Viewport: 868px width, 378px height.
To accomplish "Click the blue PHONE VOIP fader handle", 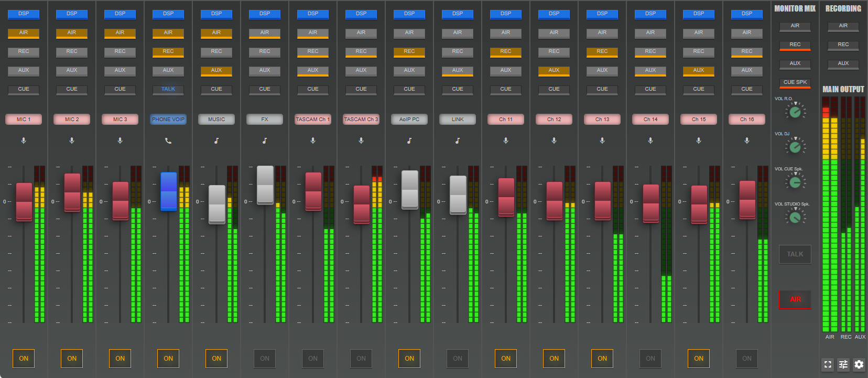I will coord(168,191).
